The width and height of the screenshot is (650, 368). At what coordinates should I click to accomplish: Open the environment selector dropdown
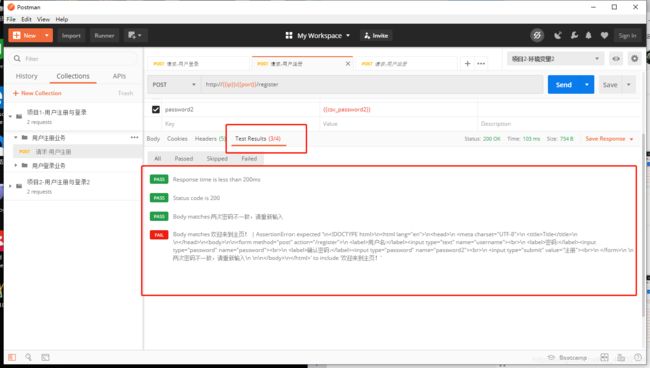pos(555,59)
